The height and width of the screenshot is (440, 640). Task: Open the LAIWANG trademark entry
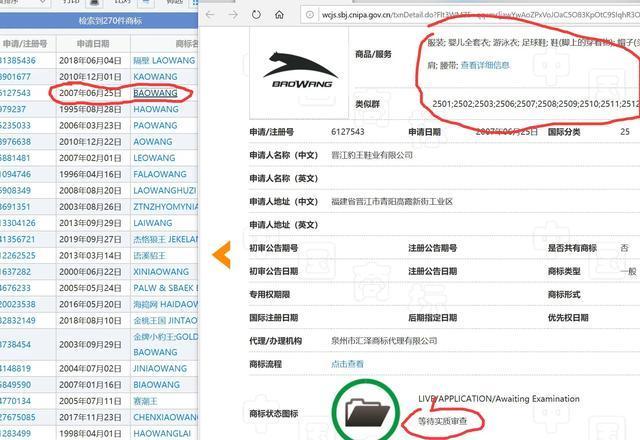tap(153, 223)
